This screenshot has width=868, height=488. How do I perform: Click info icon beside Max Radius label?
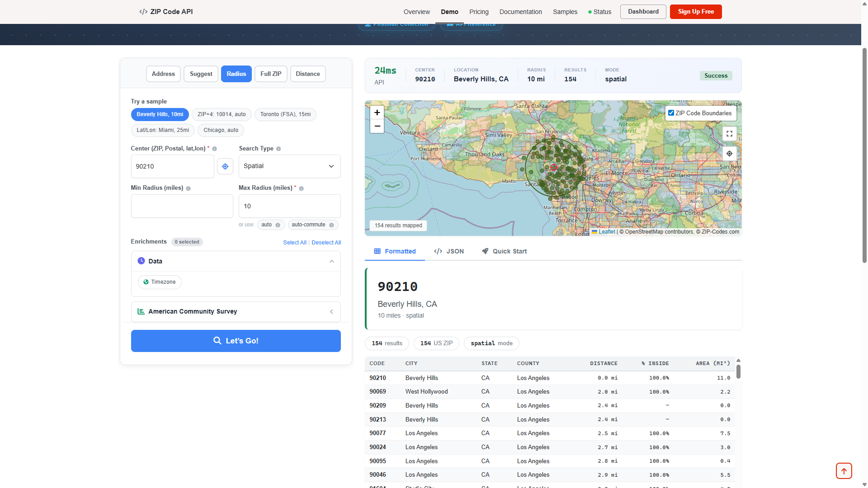coord(302,188)
